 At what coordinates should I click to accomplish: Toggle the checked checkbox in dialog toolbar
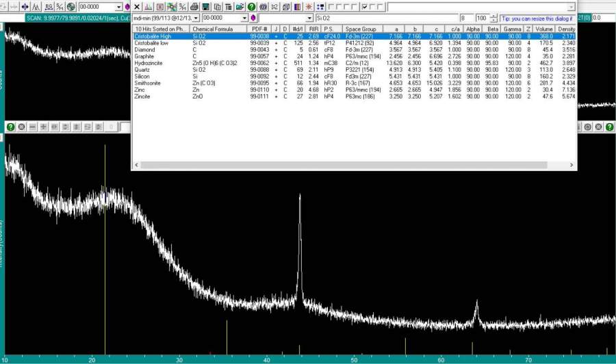[x=365, y=7]
